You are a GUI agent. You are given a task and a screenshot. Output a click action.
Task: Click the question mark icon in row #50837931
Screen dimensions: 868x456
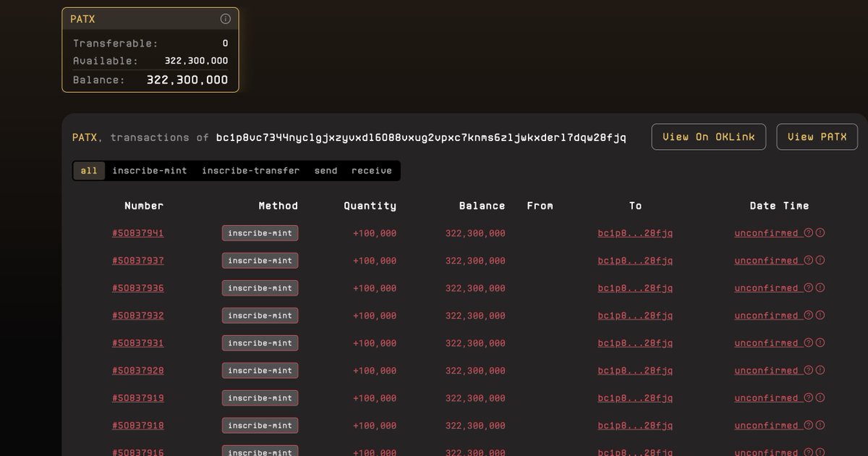pos(809,343)
